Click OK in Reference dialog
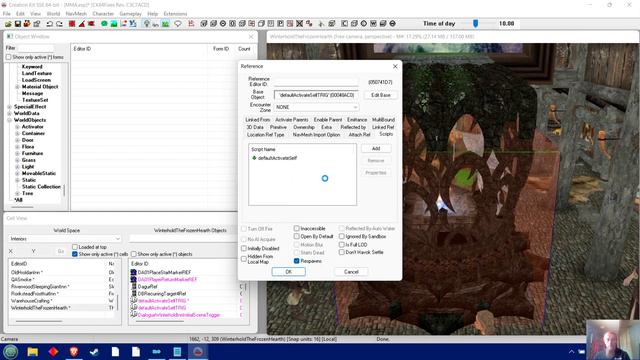The width and height of the screenshot is (640, 360). (x=289, y=272)
